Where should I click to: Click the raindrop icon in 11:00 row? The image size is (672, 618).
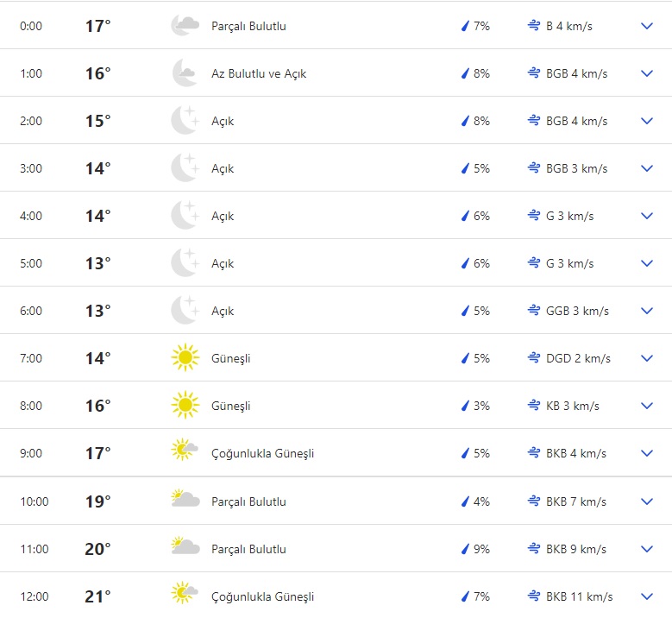[x=466, y=549]
